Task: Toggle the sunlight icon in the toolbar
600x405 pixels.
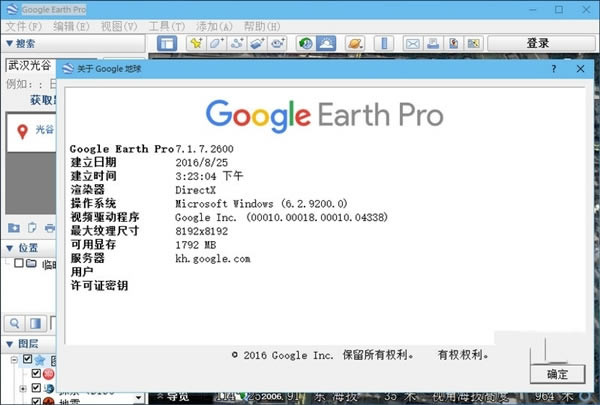Action: coord(326,44)
